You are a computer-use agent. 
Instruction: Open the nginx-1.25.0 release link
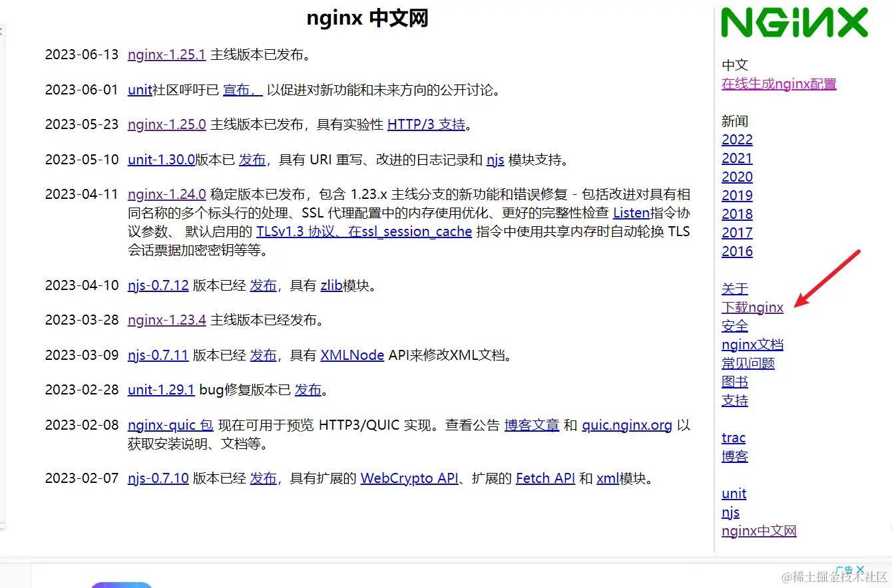[166, 124]
